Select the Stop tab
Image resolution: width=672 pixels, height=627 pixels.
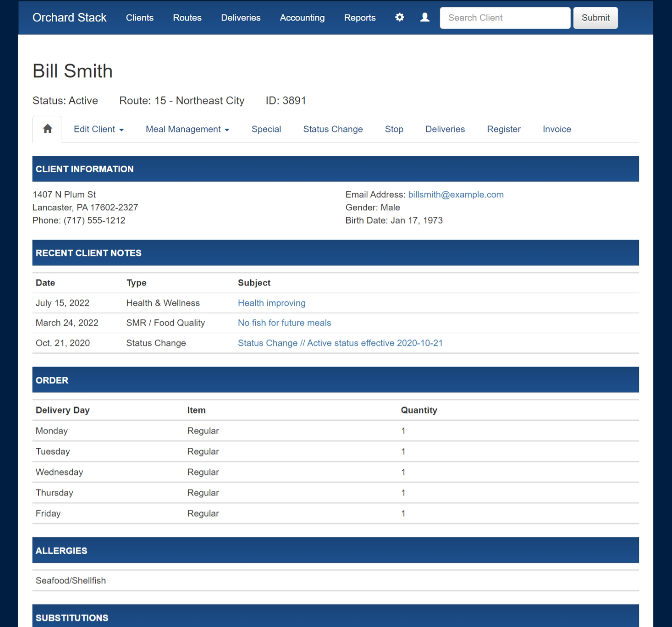[x=394, y=129]
